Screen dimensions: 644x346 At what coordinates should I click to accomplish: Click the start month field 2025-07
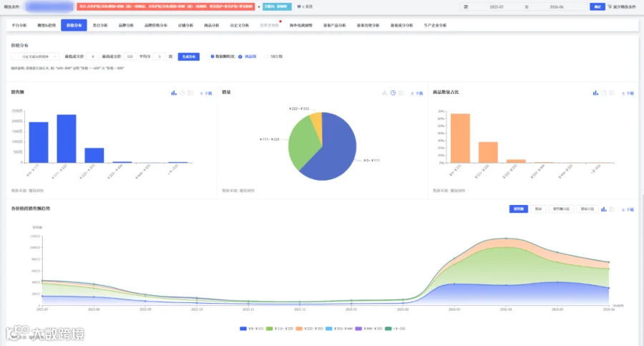tap(497, 7)
